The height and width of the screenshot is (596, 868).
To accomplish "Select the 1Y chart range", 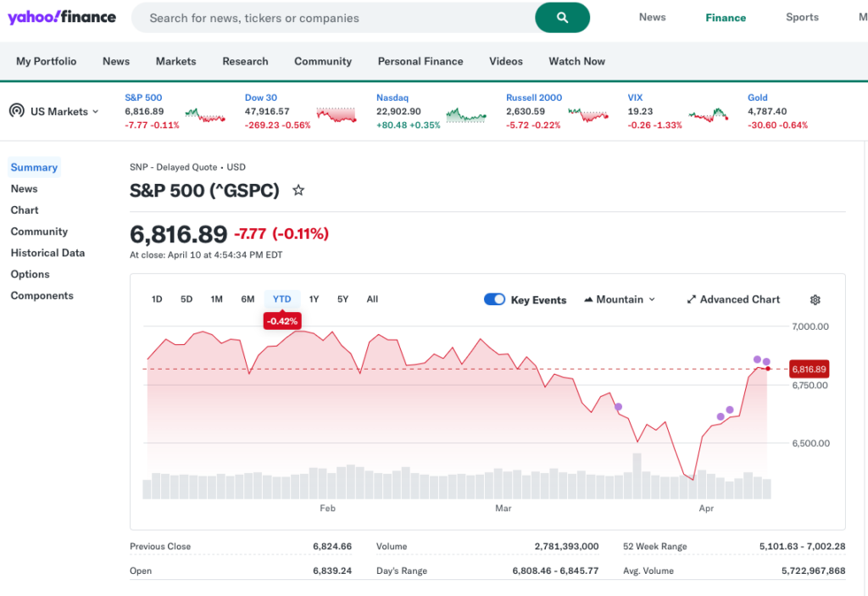I will point(314,299).
